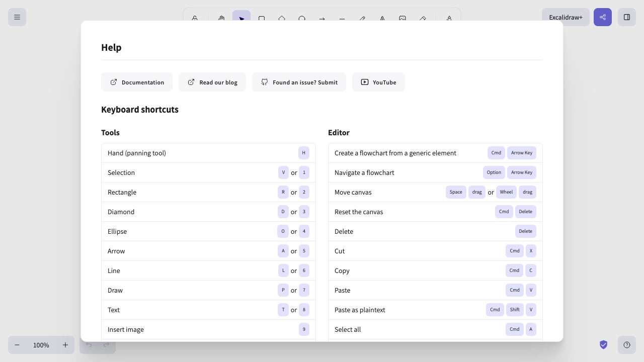Click the D key badge for Diamond
644x362 pixels.
(x=283, y=212)
